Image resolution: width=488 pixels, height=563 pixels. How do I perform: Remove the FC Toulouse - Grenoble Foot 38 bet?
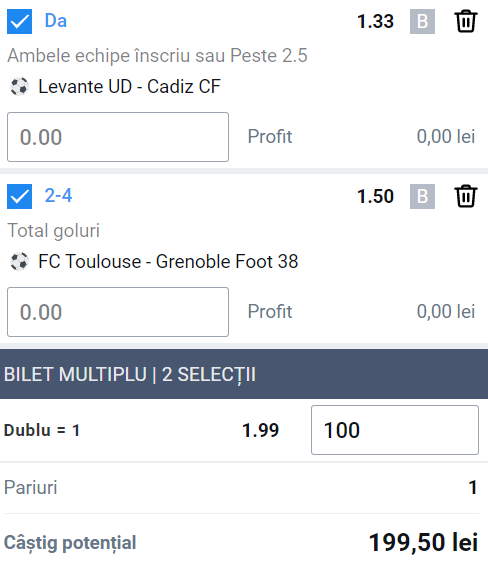(x=466, y=196)
